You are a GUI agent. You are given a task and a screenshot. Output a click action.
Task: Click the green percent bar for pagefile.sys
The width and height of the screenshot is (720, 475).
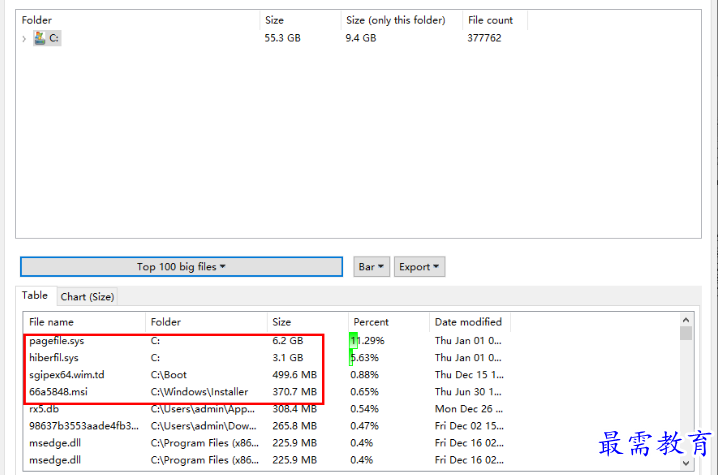pyautogui.click(x=353, y=341)
